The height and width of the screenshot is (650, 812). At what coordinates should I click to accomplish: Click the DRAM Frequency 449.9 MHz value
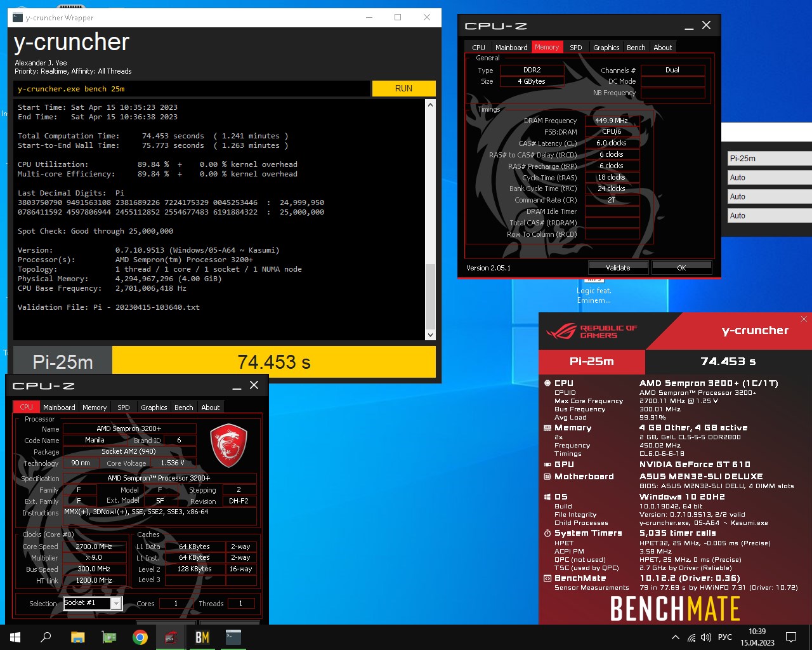point(612,121)
